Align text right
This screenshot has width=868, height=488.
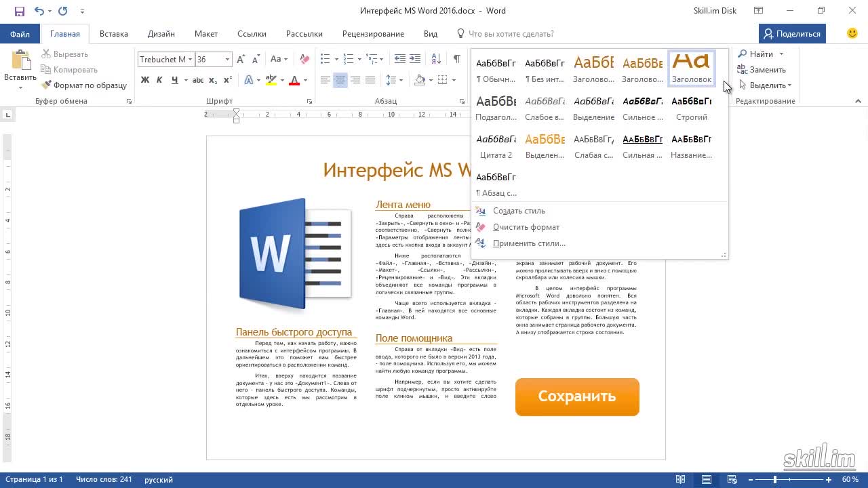tap(355, 80)
